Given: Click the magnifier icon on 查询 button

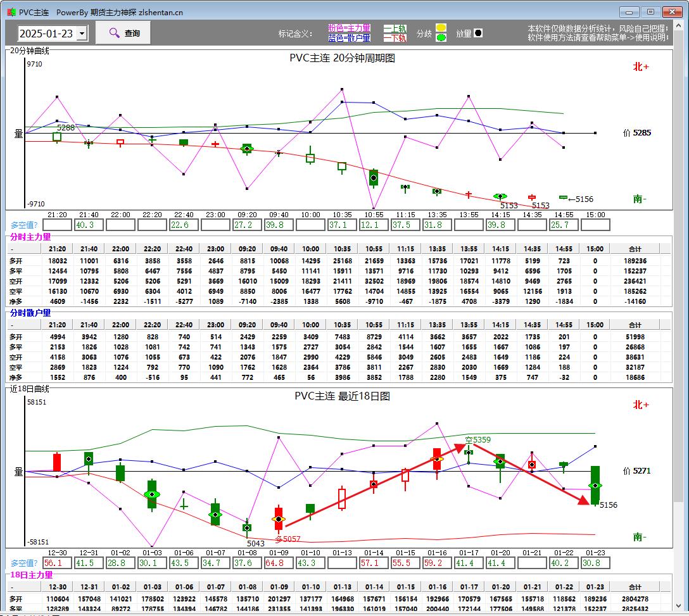Looking at the screenshot, I should [x=114, y=33].
